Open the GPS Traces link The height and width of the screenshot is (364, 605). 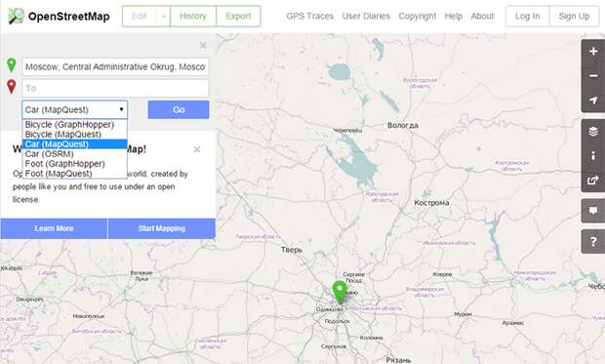310,17
